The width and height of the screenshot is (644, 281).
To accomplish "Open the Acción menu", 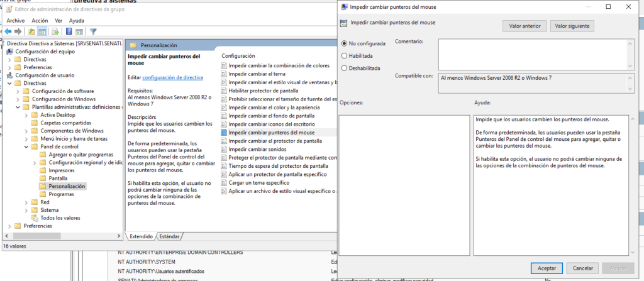I will [40, 21].
